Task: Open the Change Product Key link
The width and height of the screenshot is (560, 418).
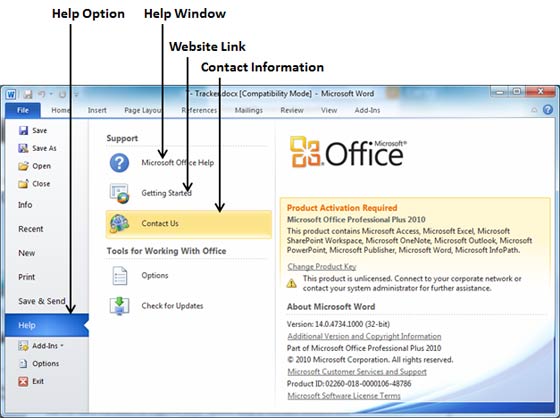Action: (322, 267)
